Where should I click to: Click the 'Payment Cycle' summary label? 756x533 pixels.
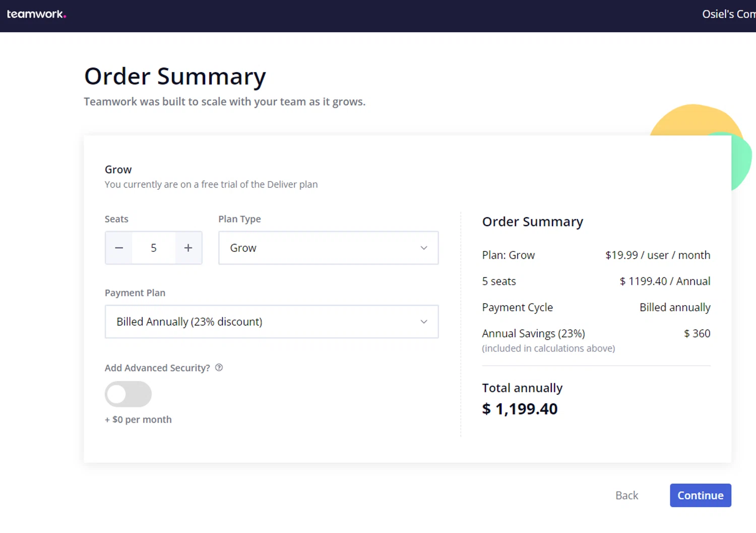tap(517, 308)
